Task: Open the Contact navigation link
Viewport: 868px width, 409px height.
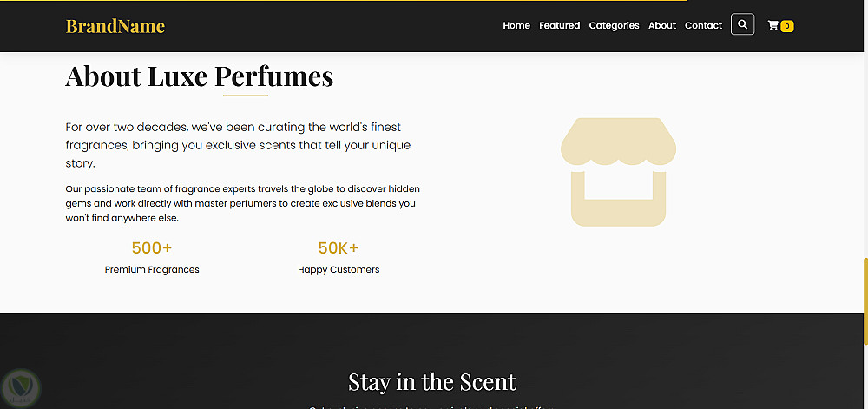Action: click(703, 26)
